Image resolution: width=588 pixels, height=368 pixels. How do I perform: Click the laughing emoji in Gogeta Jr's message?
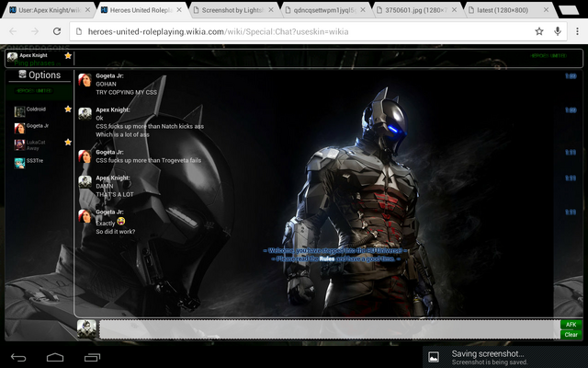pos(120,222)
